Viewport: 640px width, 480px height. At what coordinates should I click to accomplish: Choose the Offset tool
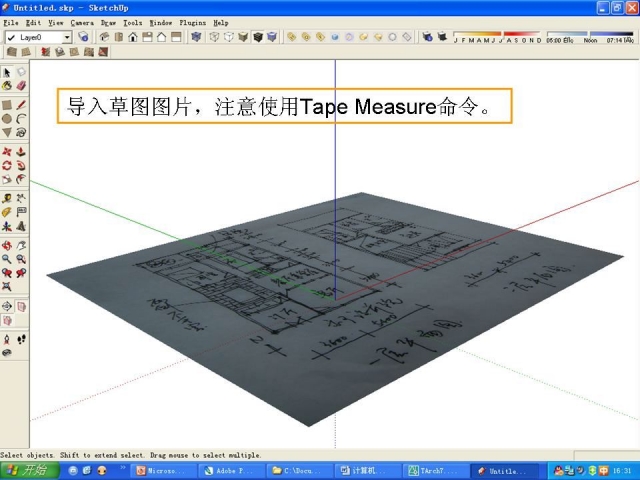[x=21, y=179]
